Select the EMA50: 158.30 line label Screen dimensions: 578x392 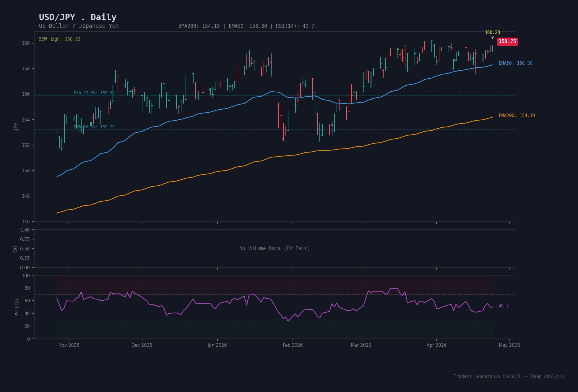pyautogui.click(x=515, y=63)
